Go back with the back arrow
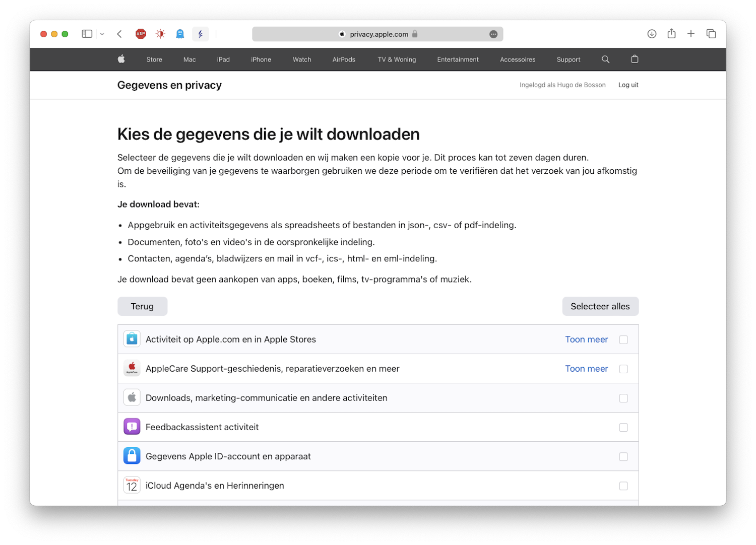 pyautogui.click(x=119, y=34)
